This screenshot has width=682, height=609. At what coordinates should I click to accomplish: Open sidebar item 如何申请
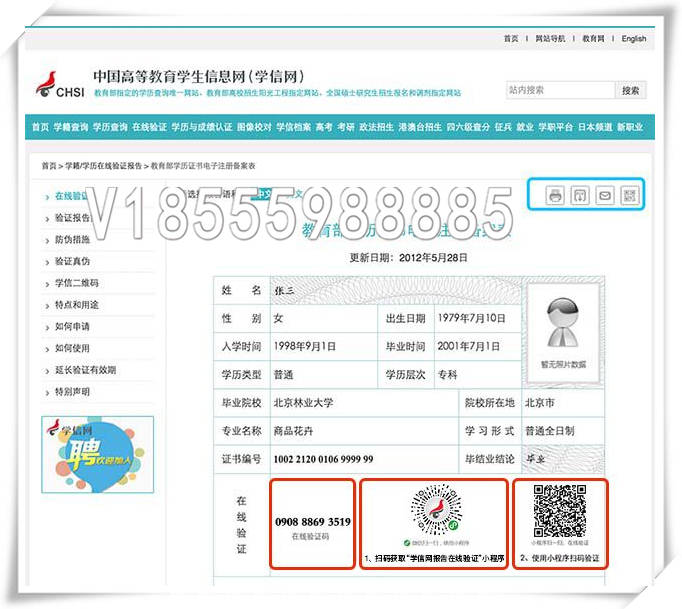point(72,326)
